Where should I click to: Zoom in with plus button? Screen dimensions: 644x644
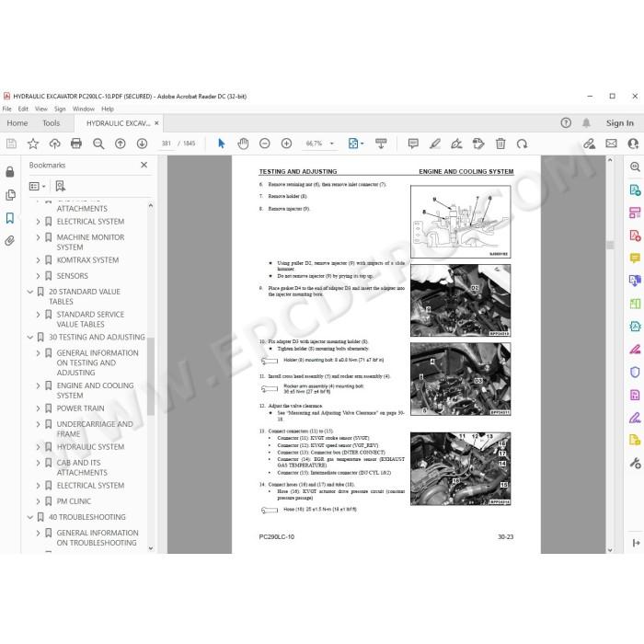click(286, 144)
